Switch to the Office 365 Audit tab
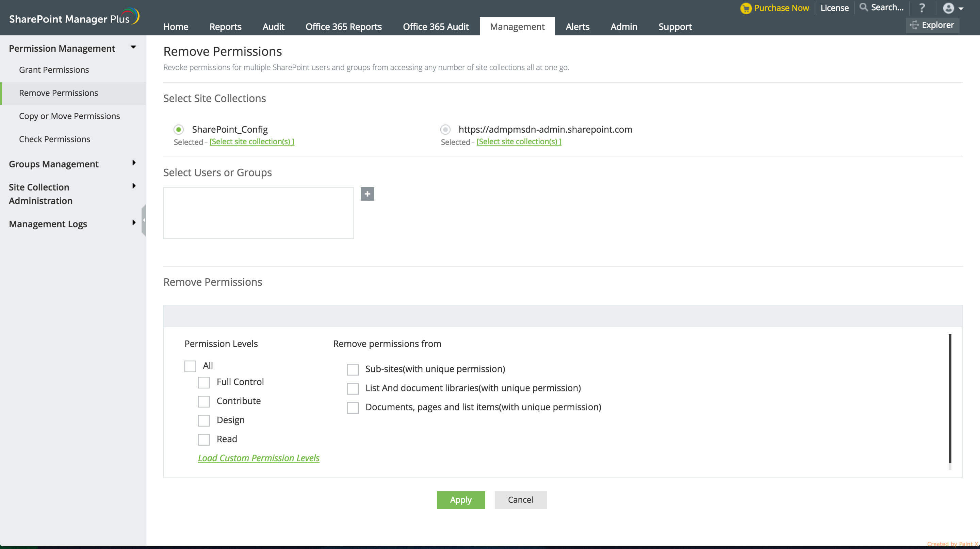Screen dimensions: 980x549 pos(436,27)
